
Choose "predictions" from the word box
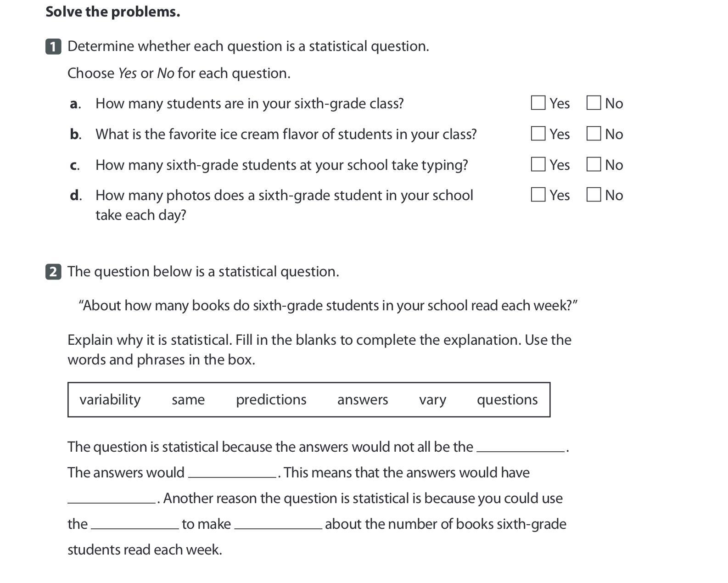point(271,399)
